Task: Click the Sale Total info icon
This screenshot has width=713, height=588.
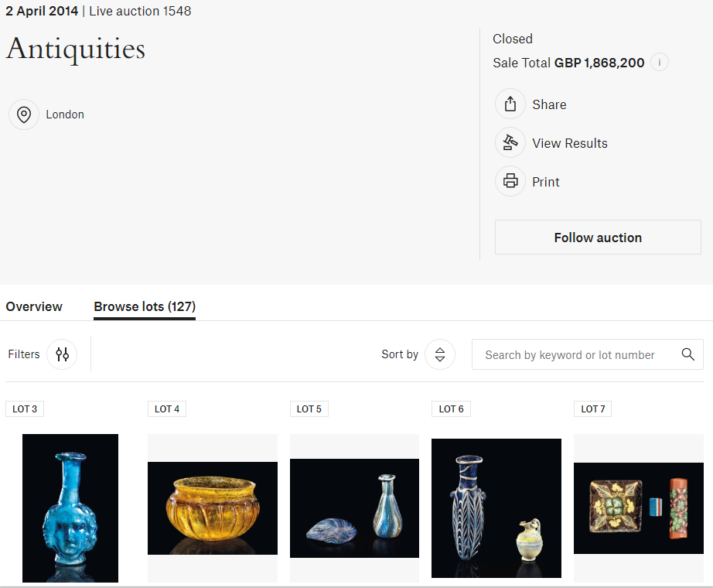Action: (660, 63)
